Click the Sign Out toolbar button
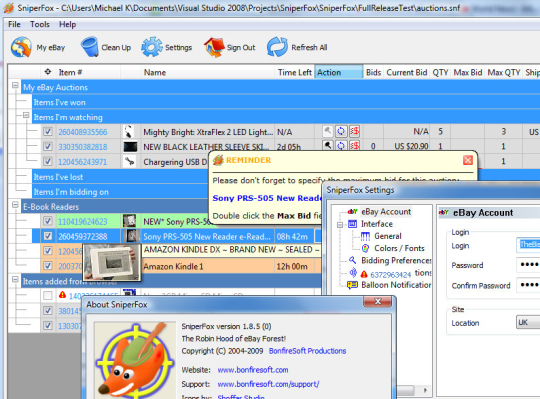 [230, 47]
